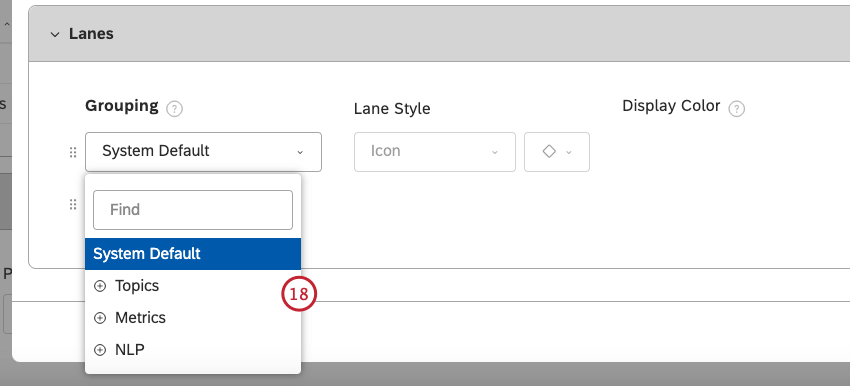Screen dimensions: 850x386
Task: Click the Lanes section header title
Action: click(x=91, y=34)
